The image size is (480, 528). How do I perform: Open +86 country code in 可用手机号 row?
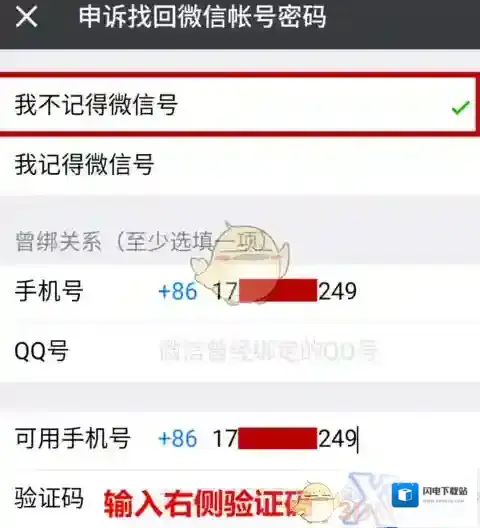click(x=178, y=438)
